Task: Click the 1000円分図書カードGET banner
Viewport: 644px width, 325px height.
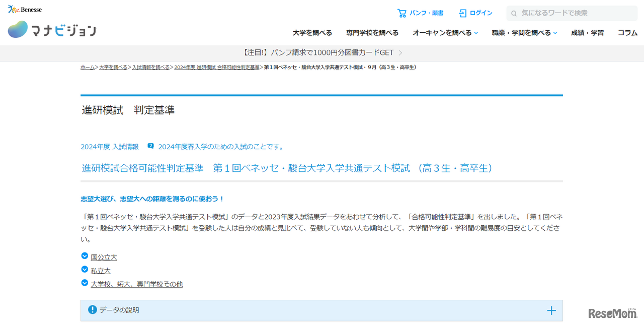Action: (322, 52)
